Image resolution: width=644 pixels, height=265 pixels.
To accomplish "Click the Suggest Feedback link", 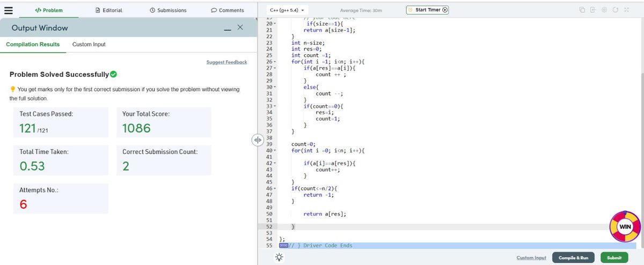I will tap(226, 62).
